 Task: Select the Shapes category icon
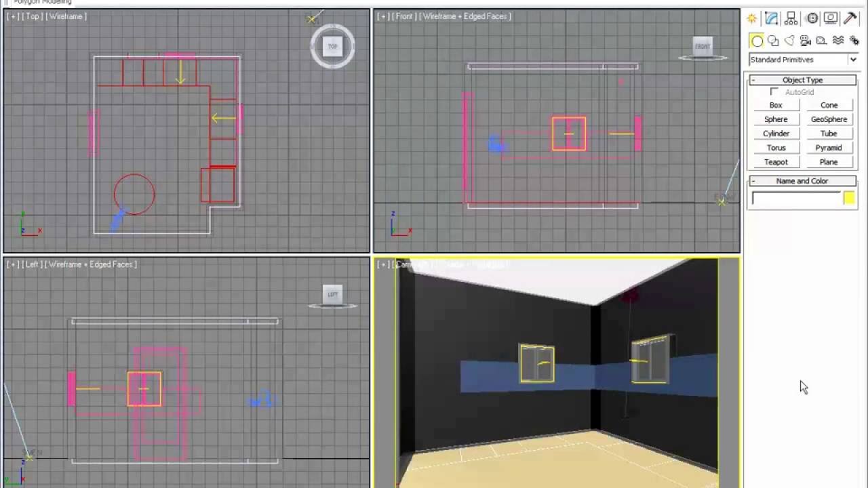pyautogui.click(x=773, y=41)
